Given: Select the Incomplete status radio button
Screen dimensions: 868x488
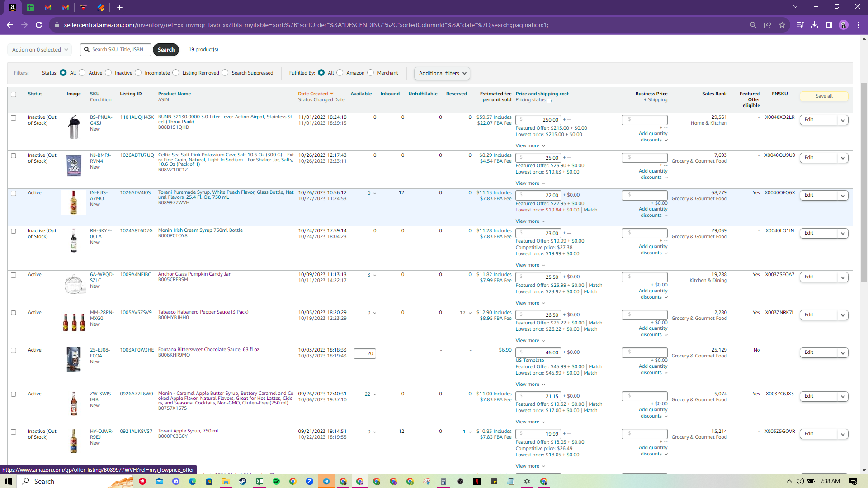Looking at the screenshot, I should pos(138,73).
